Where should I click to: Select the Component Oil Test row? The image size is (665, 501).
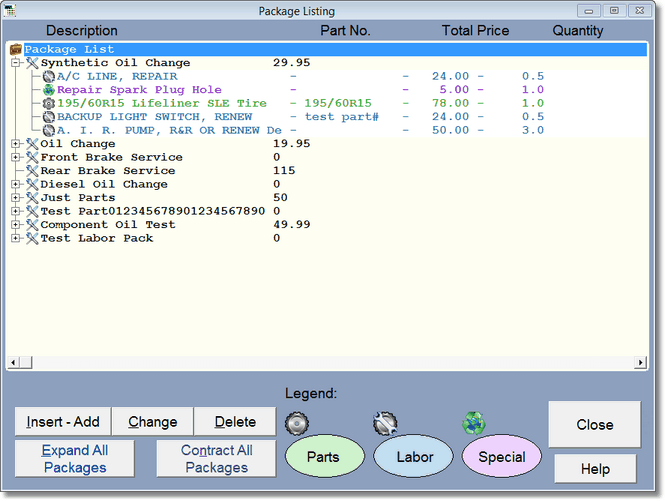click(328, 225)
